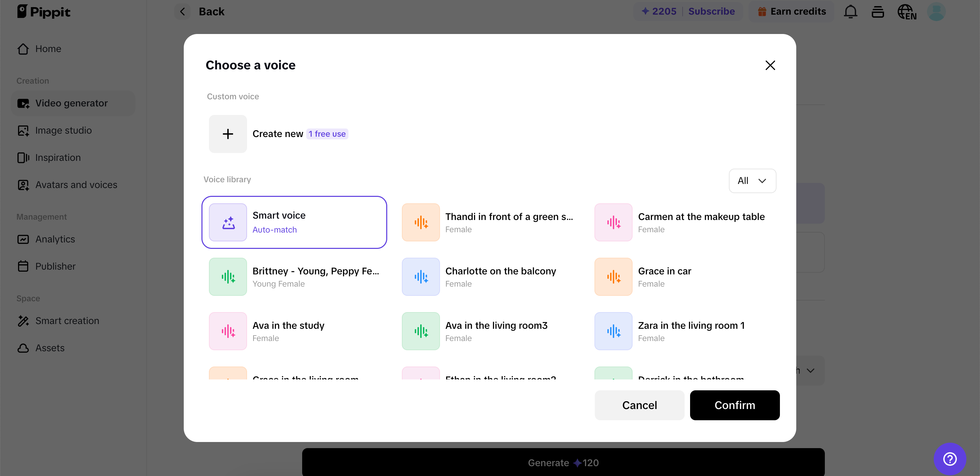This screenshot has height=476, width=980.
Task: Open the All voice filter dropdown
Action: point(752,181)
